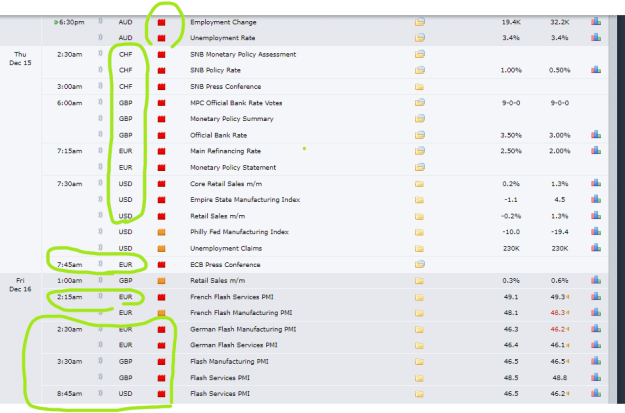Image resolution: width=625 pixels, height=413 pixels.
Task: Toggle sound alert for SNB Policy Rate
Action: point(100,69)
